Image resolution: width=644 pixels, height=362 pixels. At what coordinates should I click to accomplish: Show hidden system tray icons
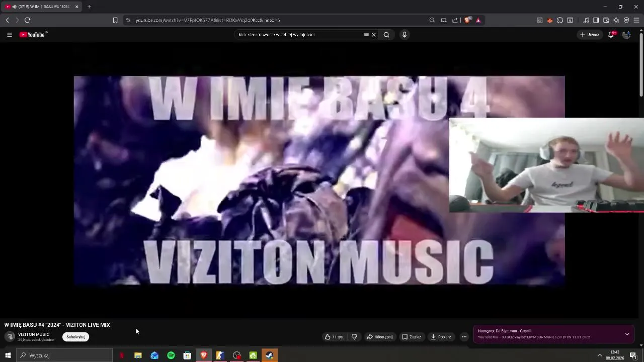(599, 355)
